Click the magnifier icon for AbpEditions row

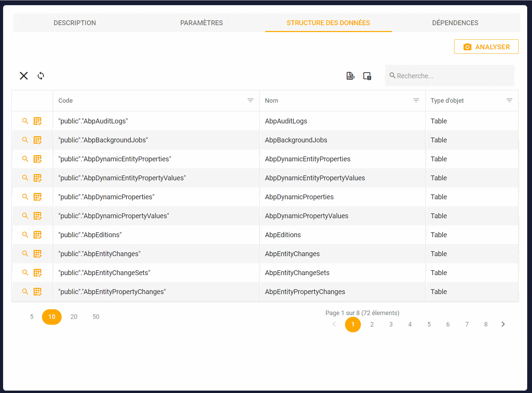coord(25,235)
